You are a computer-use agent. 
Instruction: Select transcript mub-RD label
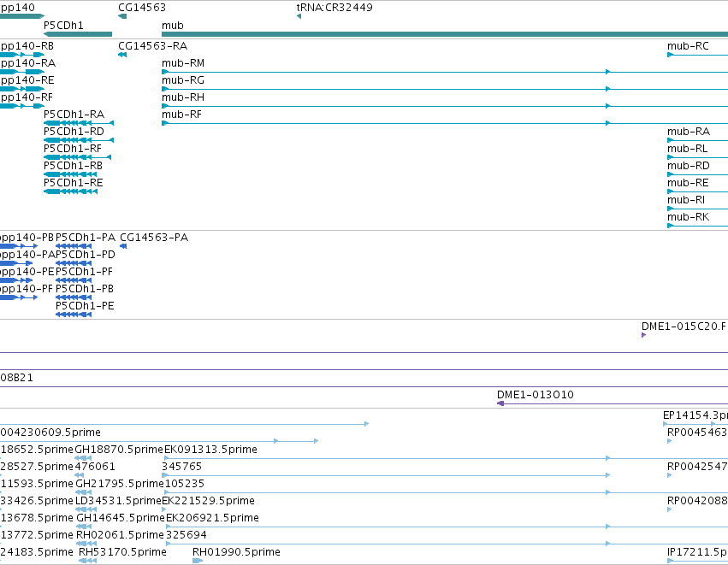click(x=689, y=166)
